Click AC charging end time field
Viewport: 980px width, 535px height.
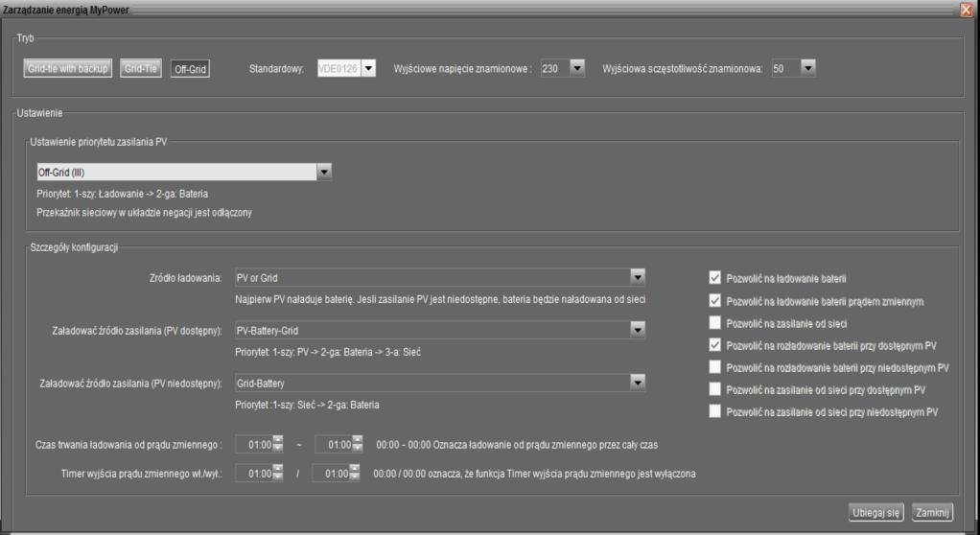(334, 444)
